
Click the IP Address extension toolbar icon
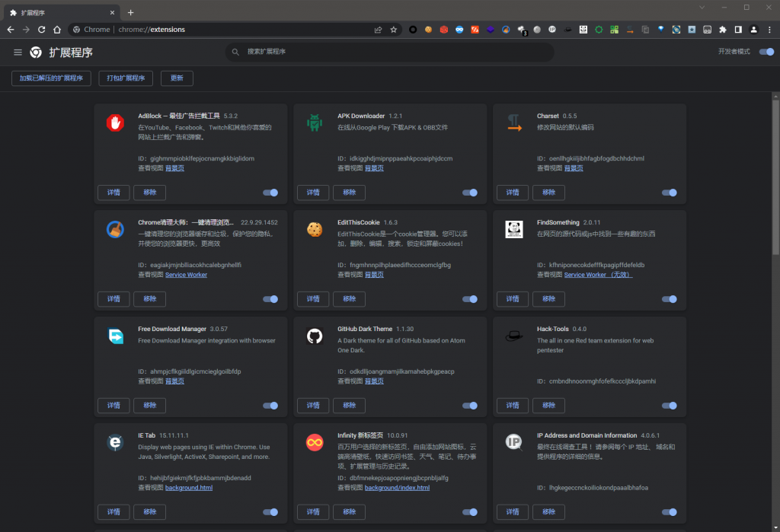pyautogui.click(x=552, y=30)
